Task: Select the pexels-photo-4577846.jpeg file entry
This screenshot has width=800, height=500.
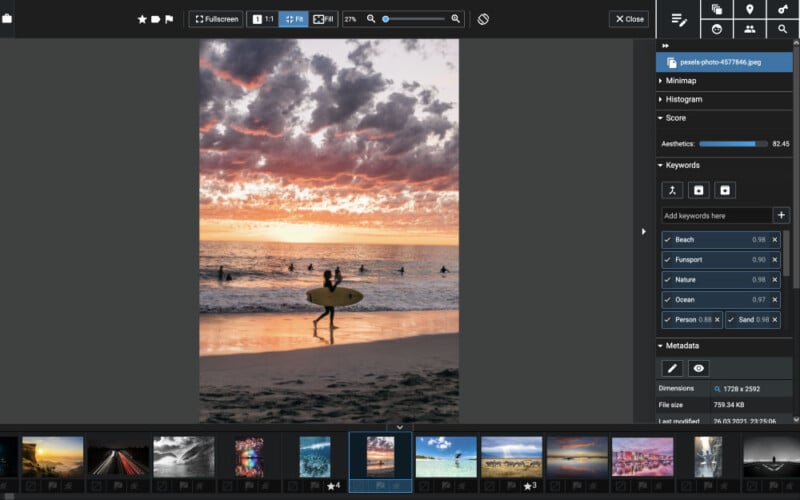Action: point(724,62)
